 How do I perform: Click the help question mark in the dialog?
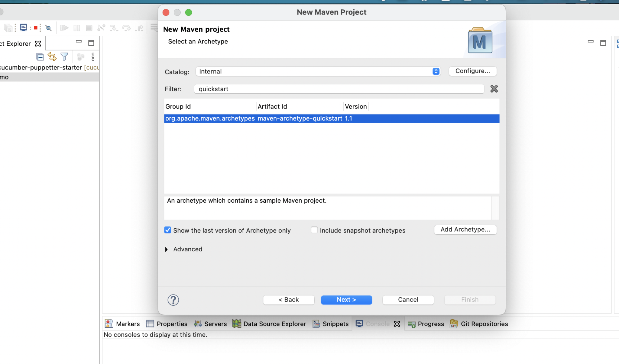click(173, 300)
